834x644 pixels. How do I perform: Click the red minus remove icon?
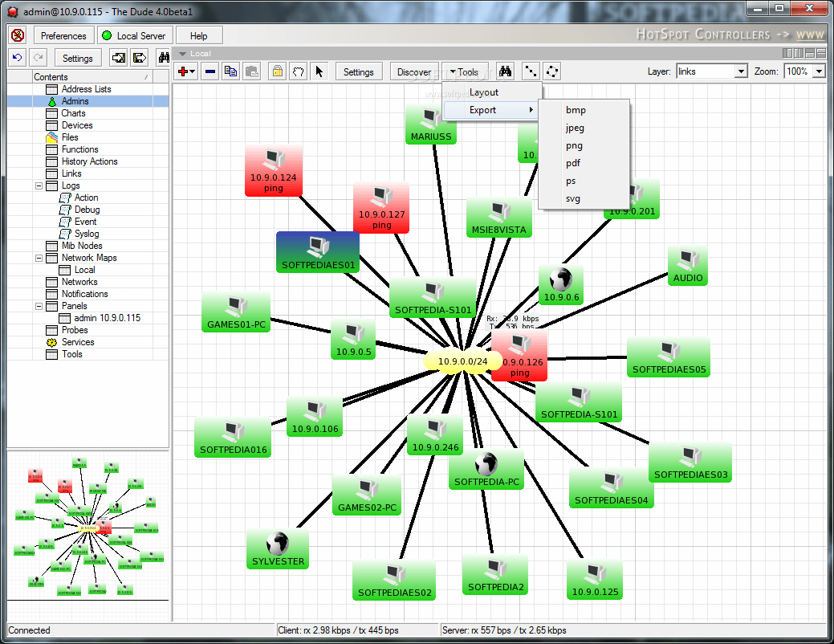click(x=208, y=71)
